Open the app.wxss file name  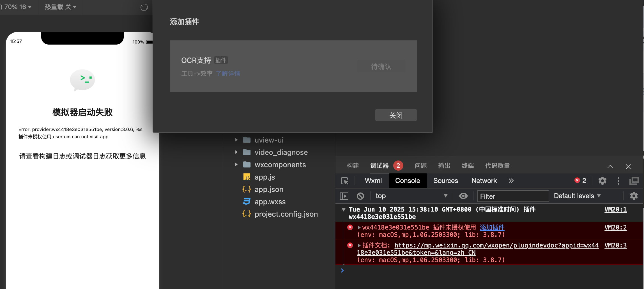[x=270, y=202]
